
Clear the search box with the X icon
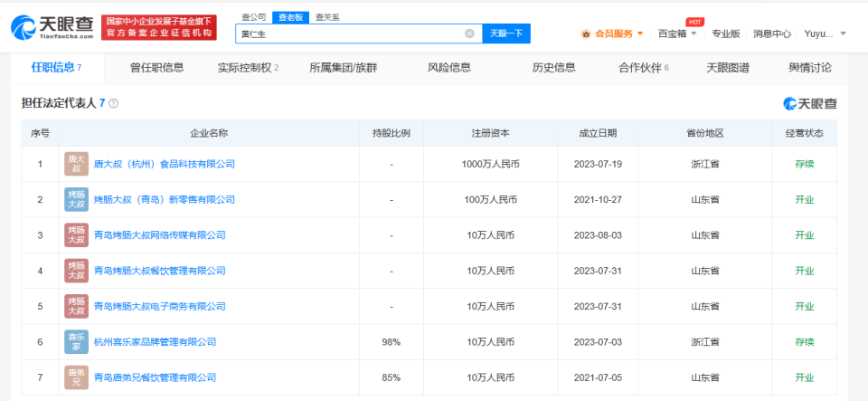pyautogui.click(x=469, y=33)
